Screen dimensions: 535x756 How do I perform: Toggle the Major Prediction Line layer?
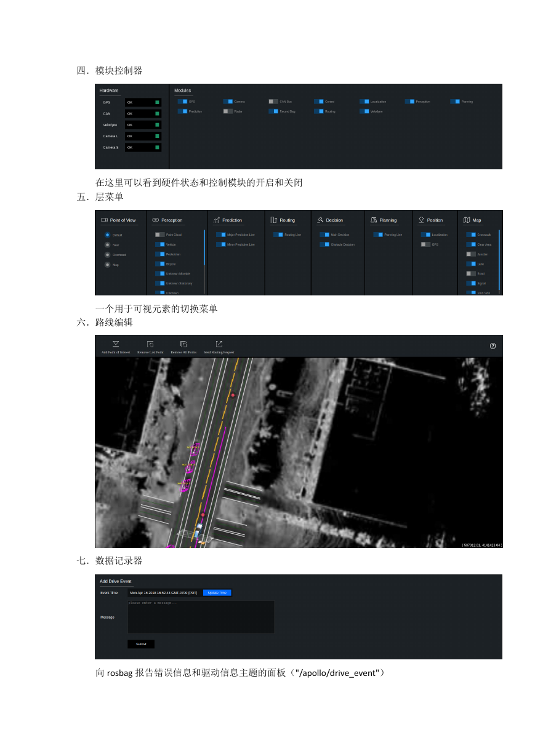[221, 235]
